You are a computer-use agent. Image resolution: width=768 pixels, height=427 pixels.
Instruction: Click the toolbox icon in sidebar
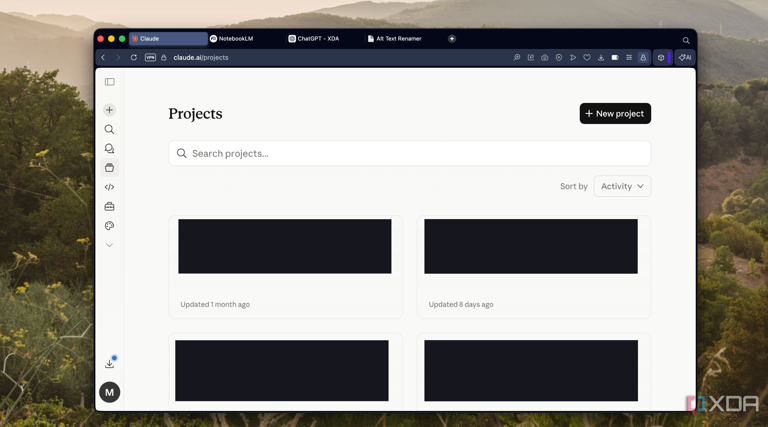[x=110, y=206]
